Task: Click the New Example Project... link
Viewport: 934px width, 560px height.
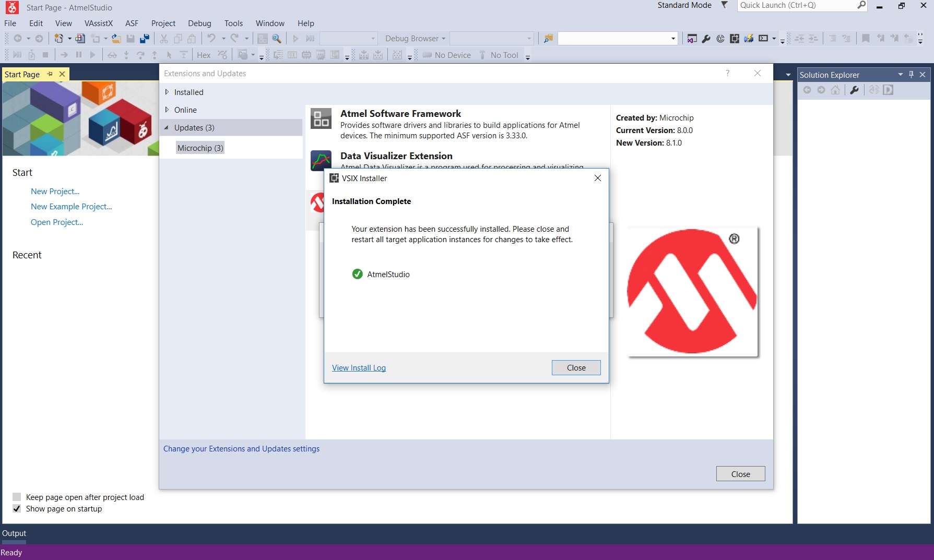Action: (x=72, y=207)
